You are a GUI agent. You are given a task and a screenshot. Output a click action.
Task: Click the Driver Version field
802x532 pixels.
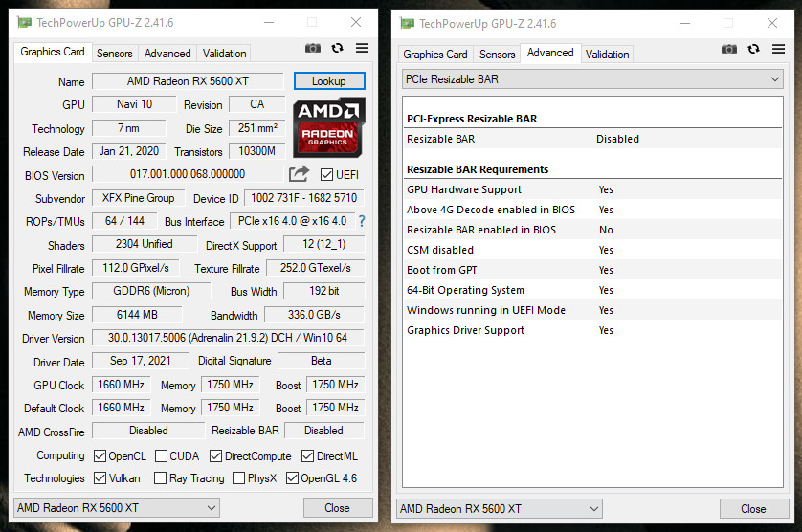tap(228, 338)
